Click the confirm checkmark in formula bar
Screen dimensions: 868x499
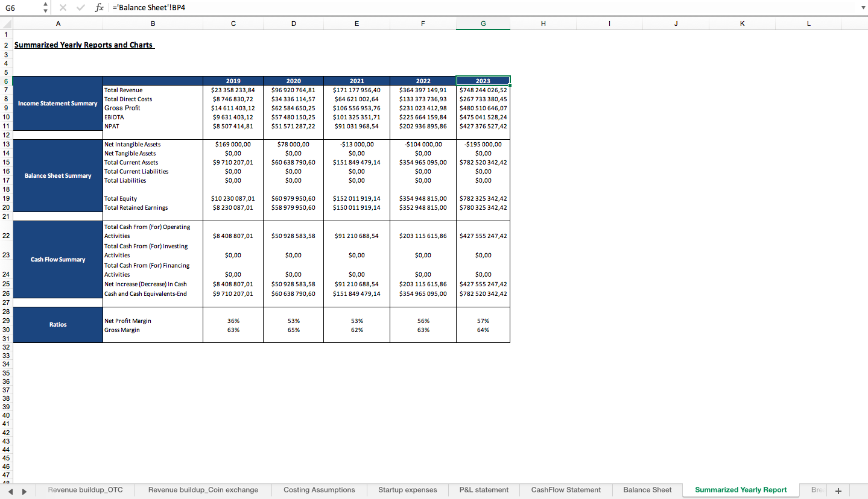[81, 8]
